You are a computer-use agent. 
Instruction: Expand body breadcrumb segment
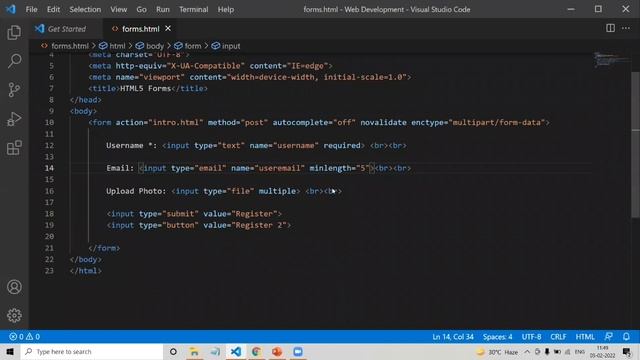click(150, 46)
